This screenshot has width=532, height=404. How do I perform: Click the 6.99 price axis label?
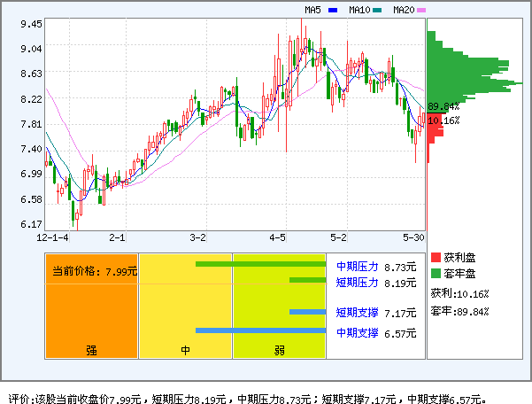pos(31,174)
